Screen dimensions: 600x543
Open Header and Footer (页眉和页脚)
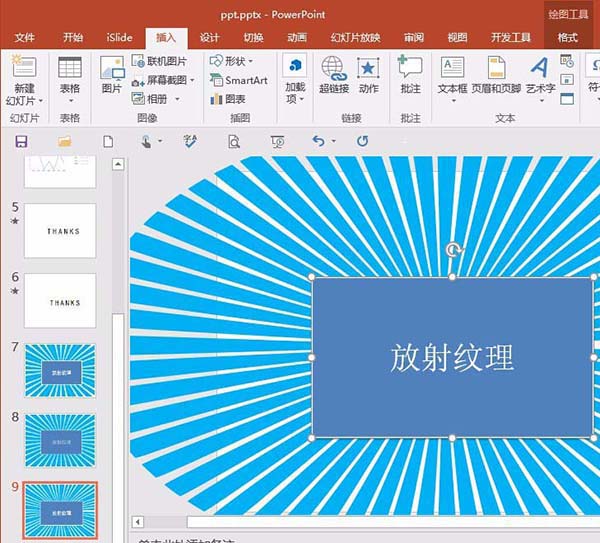click(x=496, y=75)
